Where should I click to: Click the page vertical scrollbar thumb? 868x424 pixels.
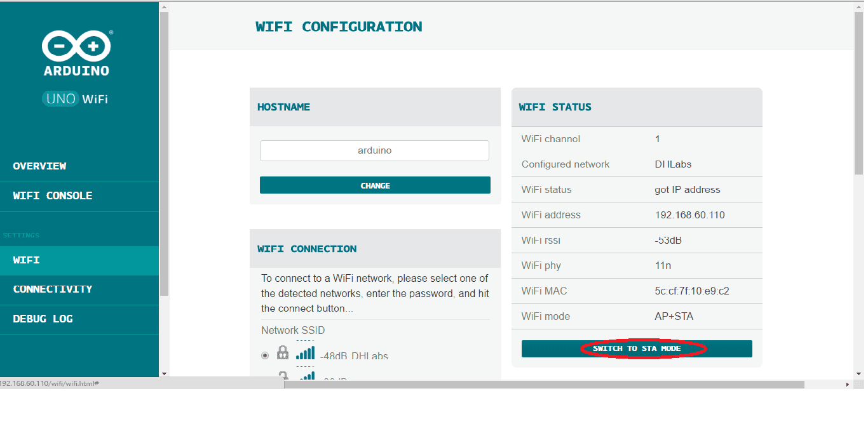point(860,95)
